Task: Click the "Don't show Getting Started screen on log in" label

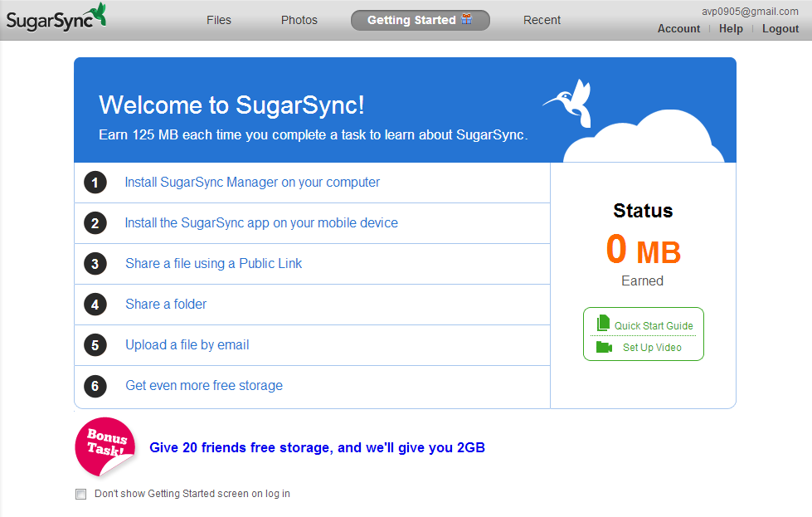Action: pyautogui.click(x=192, y=494)
